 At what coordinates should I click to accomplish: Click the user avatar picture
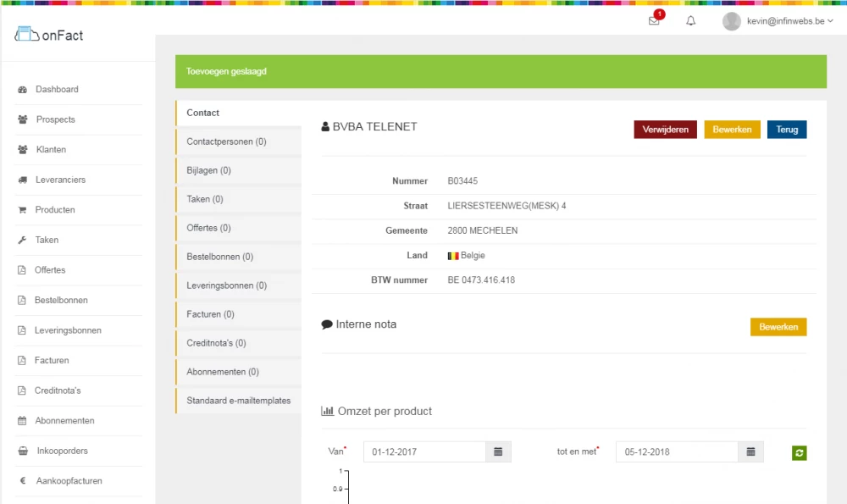pos(732,21)
